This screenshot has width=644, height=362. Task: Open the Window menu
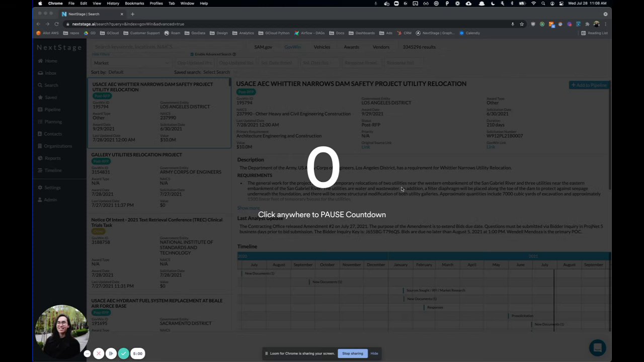pyautogui.click(x=187, y=4)
